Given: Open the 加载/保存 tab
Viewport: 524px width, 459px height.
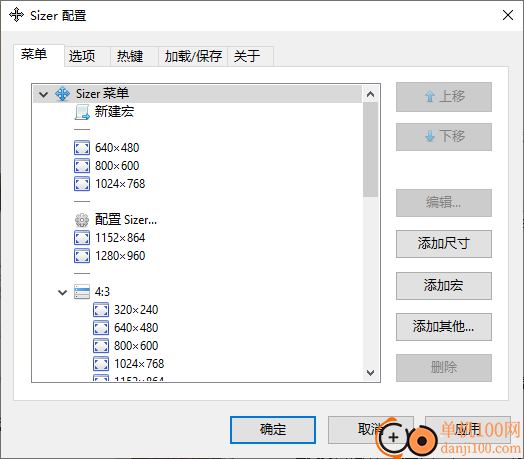Looking at the screenshot, I should tap(193, 56).
